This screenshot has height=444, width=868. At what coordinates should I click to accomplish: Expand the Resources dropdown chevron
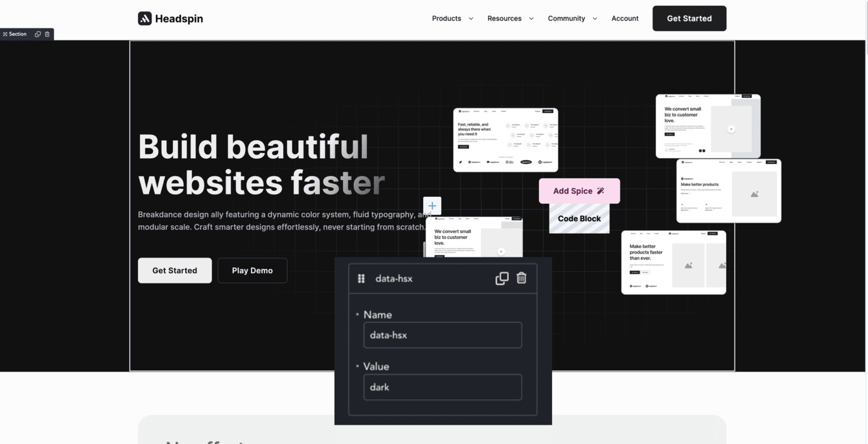click(x=531, y=19)
